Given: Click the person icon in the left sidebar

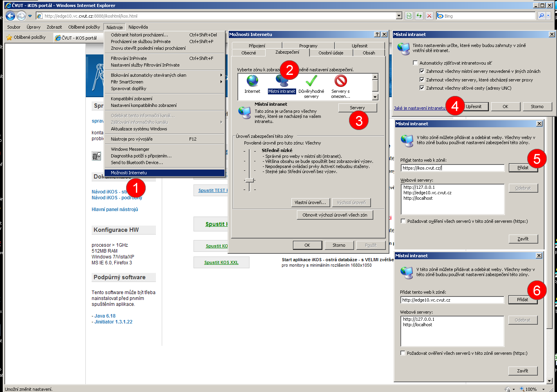Looking at the screenshot, I should (96, 156).
